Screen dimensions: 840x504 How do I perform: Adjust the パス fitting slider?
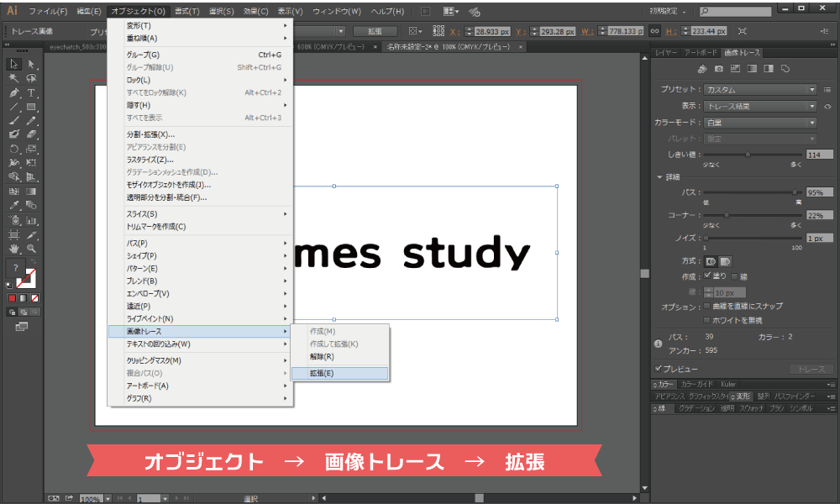[794, 192]
